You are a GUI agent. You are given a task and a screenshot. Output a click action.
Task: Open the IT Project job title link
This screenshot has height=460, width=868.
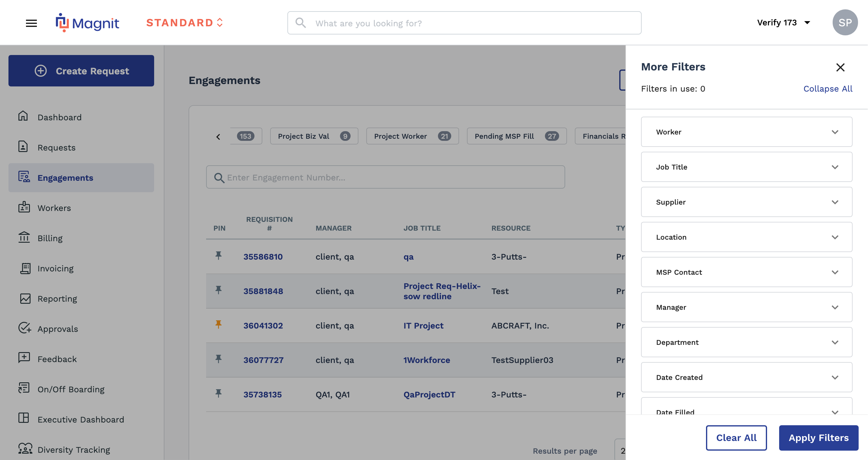click(423, 326)
